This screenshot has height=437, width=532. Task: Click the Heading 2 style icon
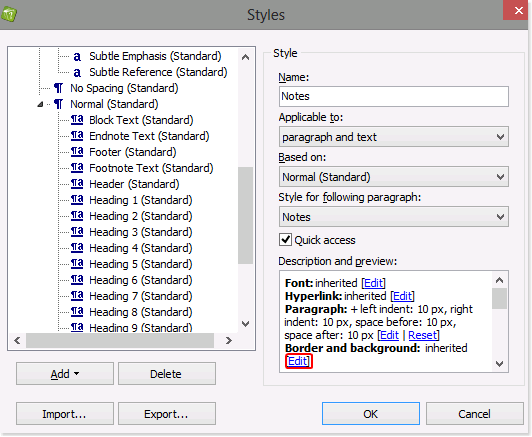tap(77, 215)
